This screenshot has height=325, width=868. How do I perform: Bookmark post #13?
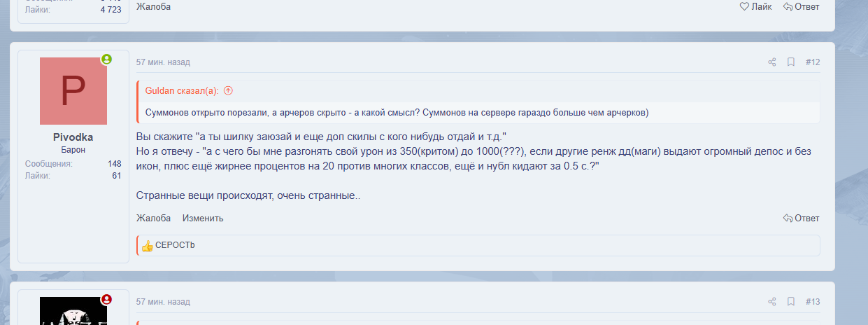click(x=791, y=302)
